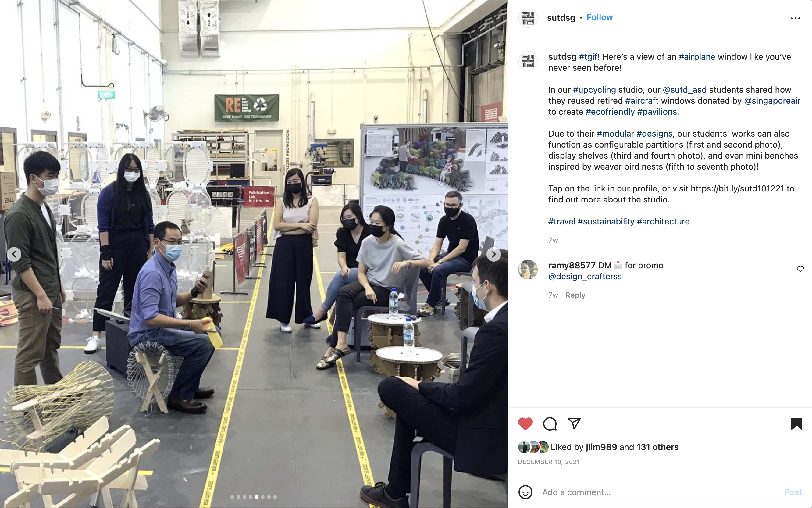Open the three-dot more options menu
Screen dimensions: 812x508
coord(795,18)
